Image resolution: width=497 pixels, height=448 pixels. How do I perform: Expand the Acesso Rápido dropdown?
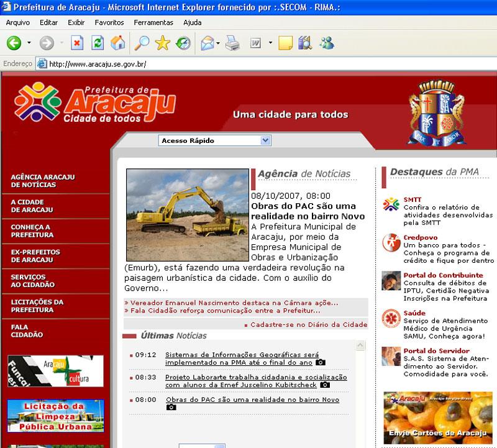point(265,140)
